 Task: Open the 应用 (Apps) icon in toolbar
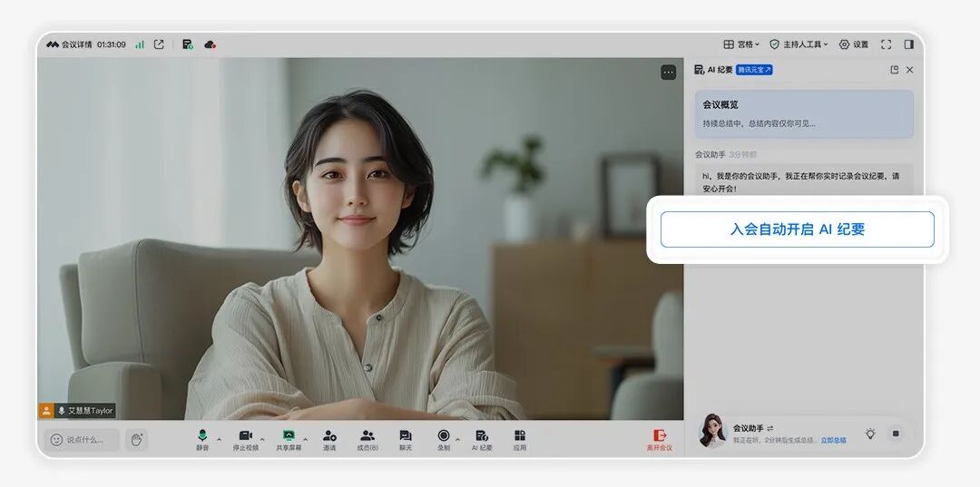pos(520,439)
